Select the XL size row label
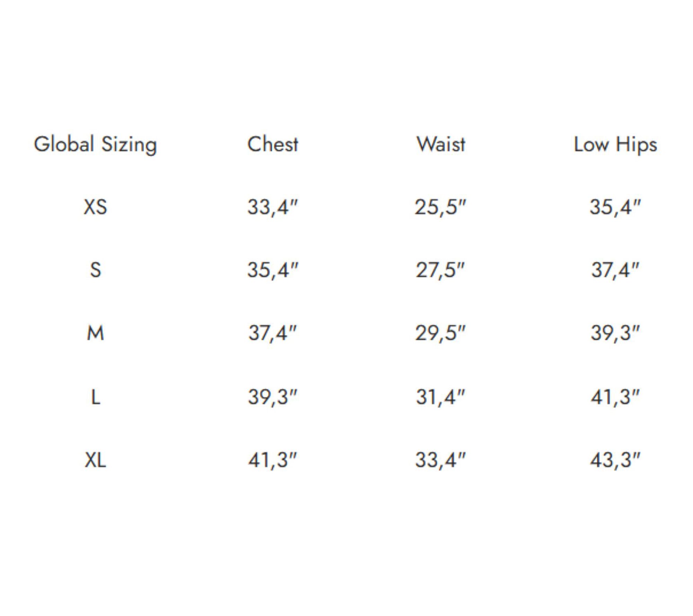 (95, 460)
